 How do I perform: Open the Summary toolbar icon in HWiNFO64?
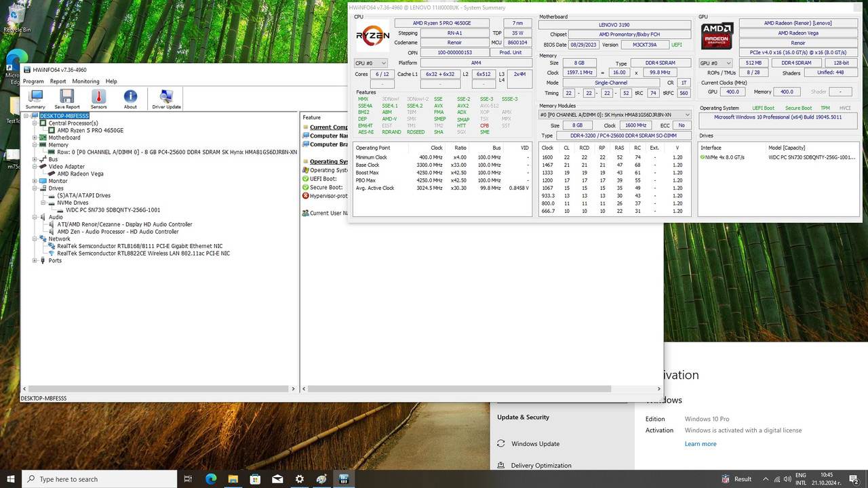coord(35,100)
